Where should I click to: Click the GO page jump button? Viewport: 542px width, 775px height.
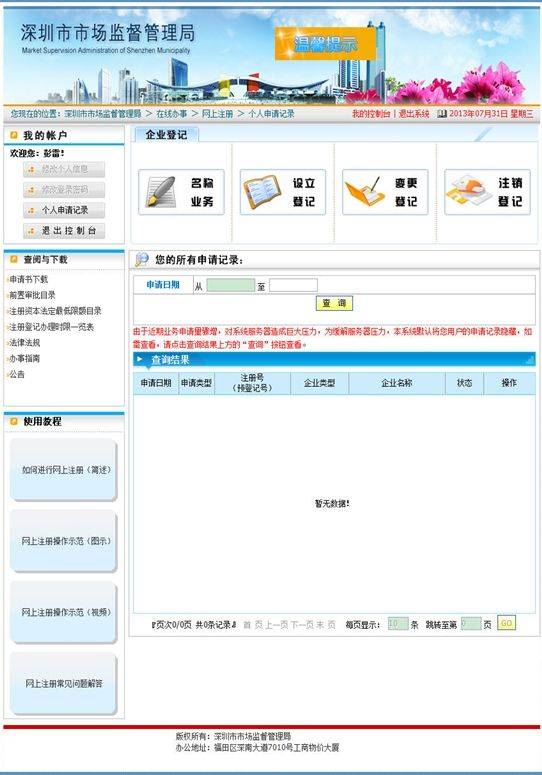(x=506, y=623)
